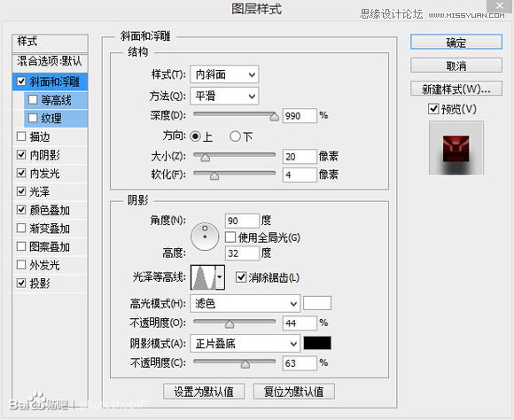Screen dimensions: 514x420
Task: Click the 深度 value field 990
Action: pyautogui.click(x=300, y=116)
